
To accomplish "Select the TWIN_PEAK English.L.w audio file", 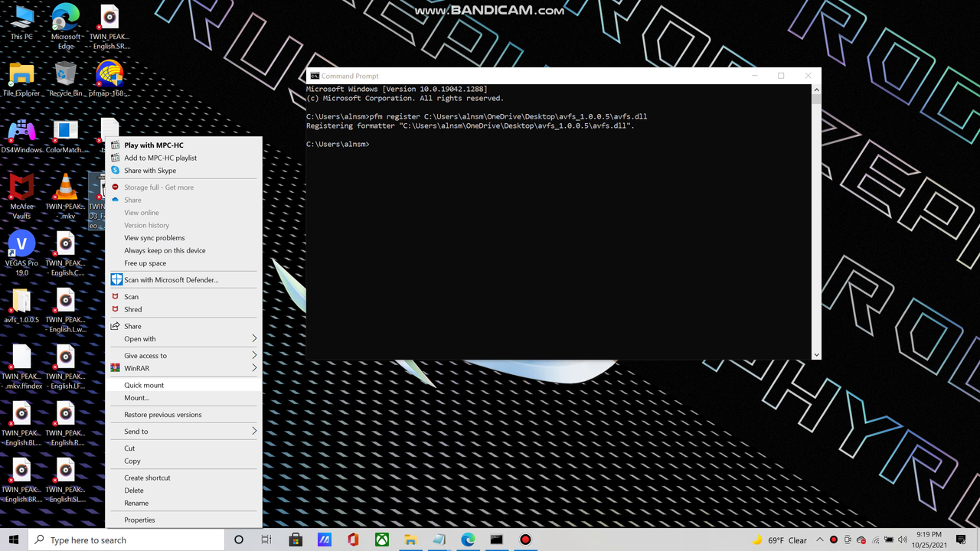I will pyautogui.click(x=66, y=310).
